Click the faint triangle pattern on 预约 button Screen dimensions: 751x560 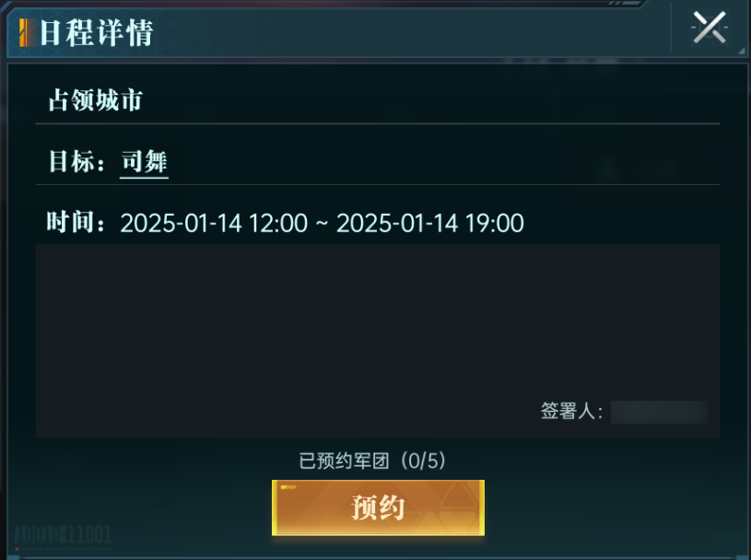coord(459,496)
